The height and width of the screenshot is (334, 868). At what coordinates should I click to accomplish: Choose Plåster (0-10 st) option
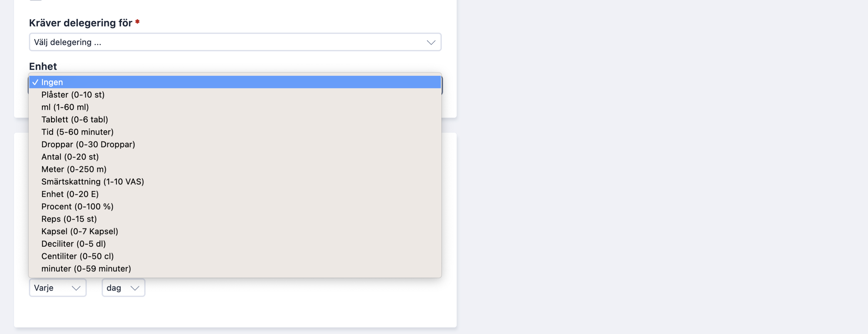[235, 95]
